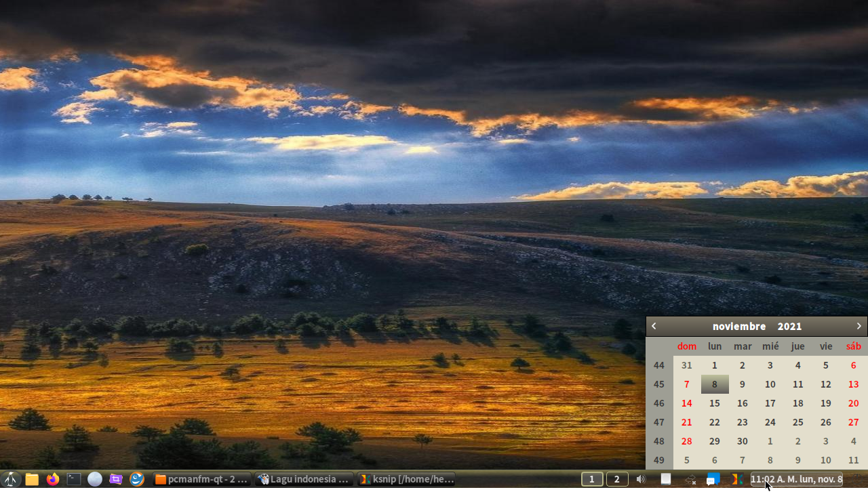Image resolution: width=868 pixels, height=494 pixels.
Task: Launch the blue-orange swirl browser icon
Action: 137,479
